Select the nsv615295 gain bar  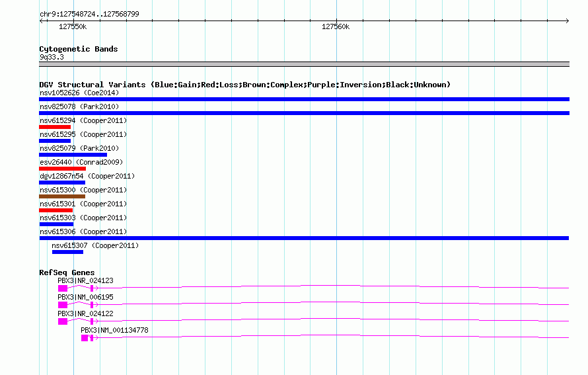[x=55, y=141]
